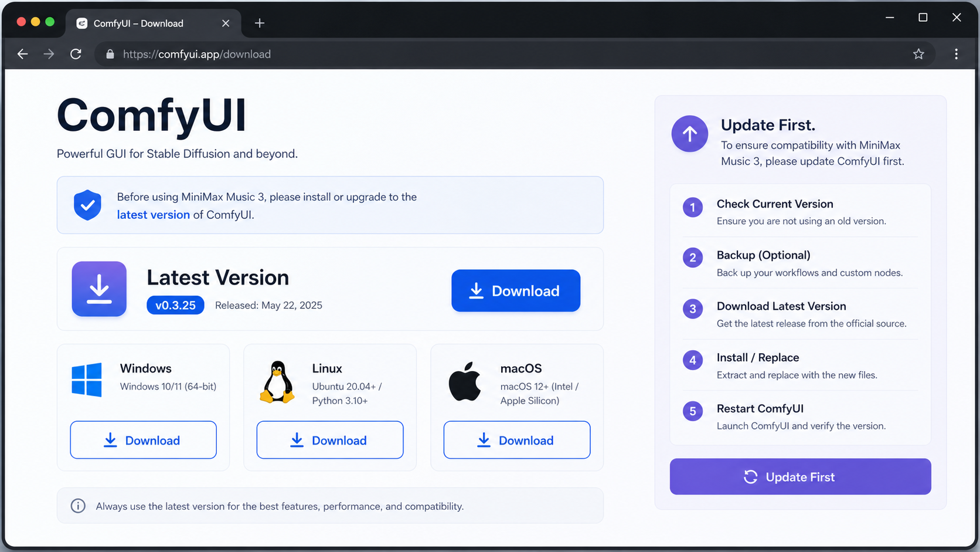Click the purple up-arrow Update First icon
Image resolution: width=980 pixels, height=552 pixels.
coord(690,134)
